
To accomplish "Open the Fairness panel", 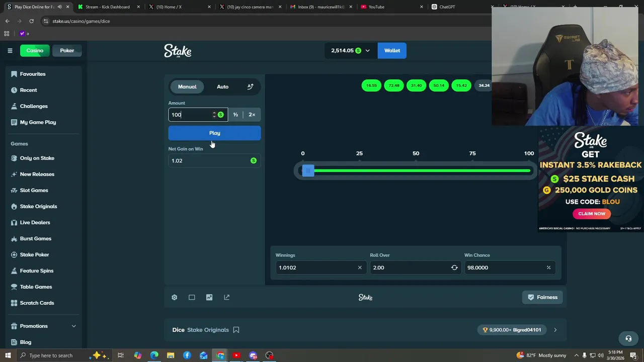I will point(542,297).
